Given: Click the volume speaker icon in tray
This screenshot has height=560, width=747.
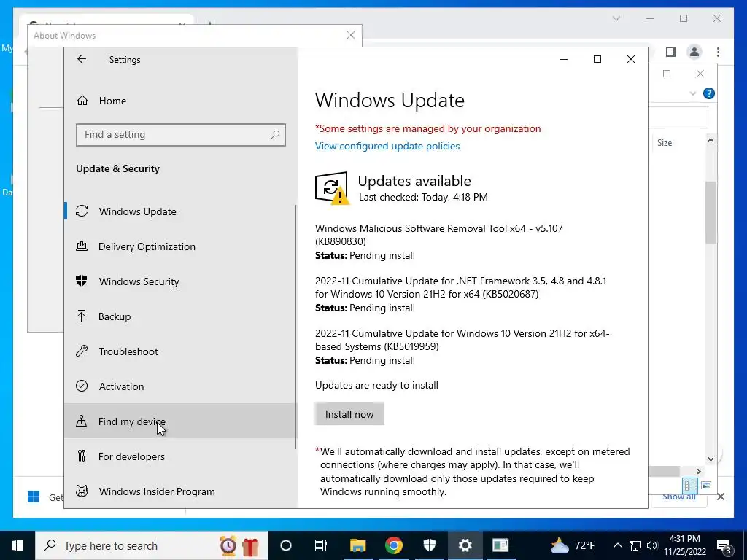Looking at the screenshot, I should click(652, 545).
